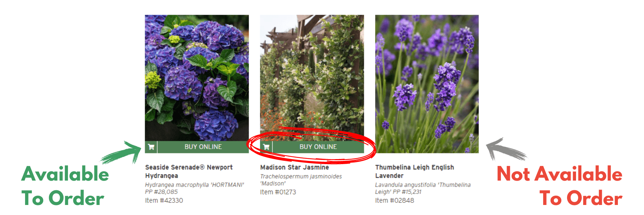This screenshot has width=644, height=215.
Task: Click the cart icon under Seaside Serenade Hydrangea
Action: coord(151,147)
